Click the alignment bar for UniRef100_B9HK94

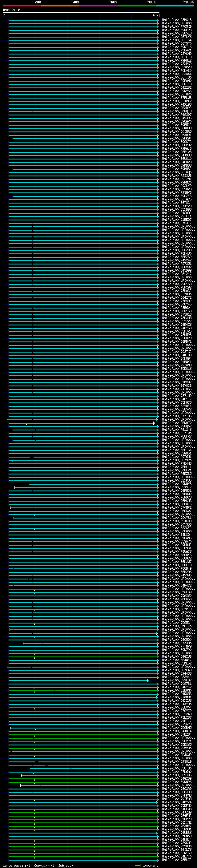point(86,139)
